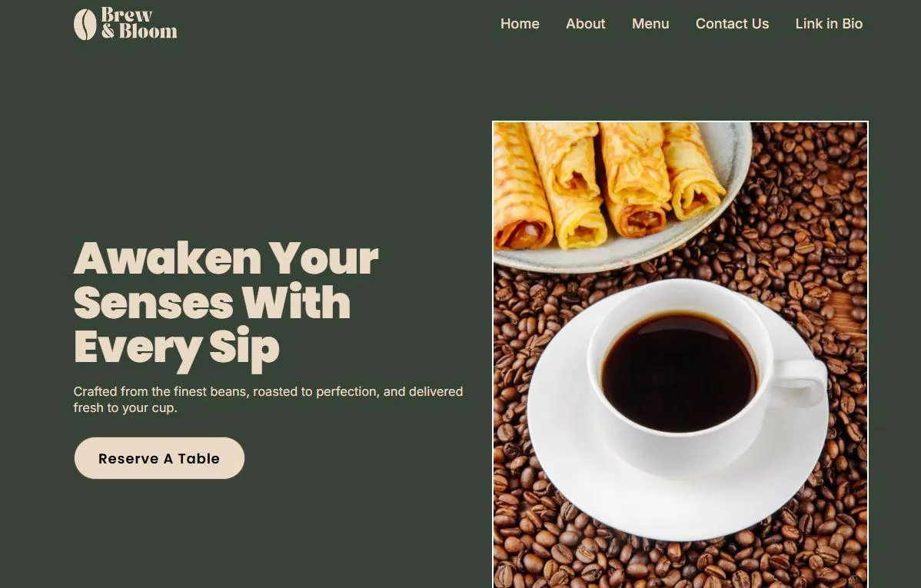Go to the Home page link

(x=520, y=24)
